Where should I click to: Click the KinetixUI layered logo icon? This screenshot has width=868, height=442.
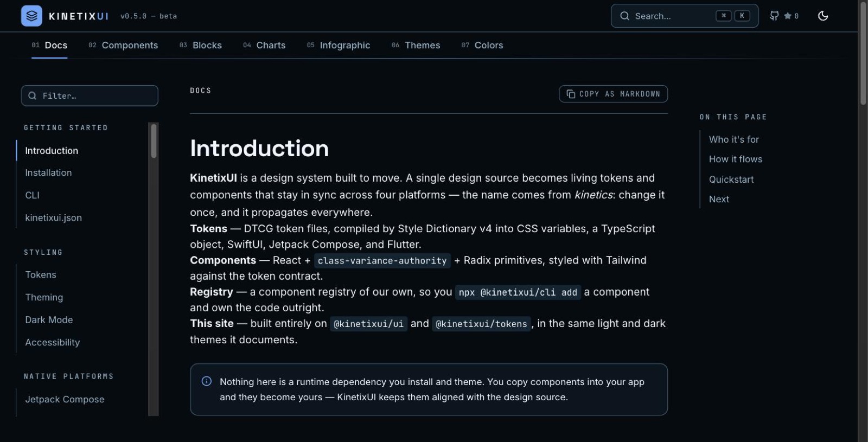[x=31, y=16]
